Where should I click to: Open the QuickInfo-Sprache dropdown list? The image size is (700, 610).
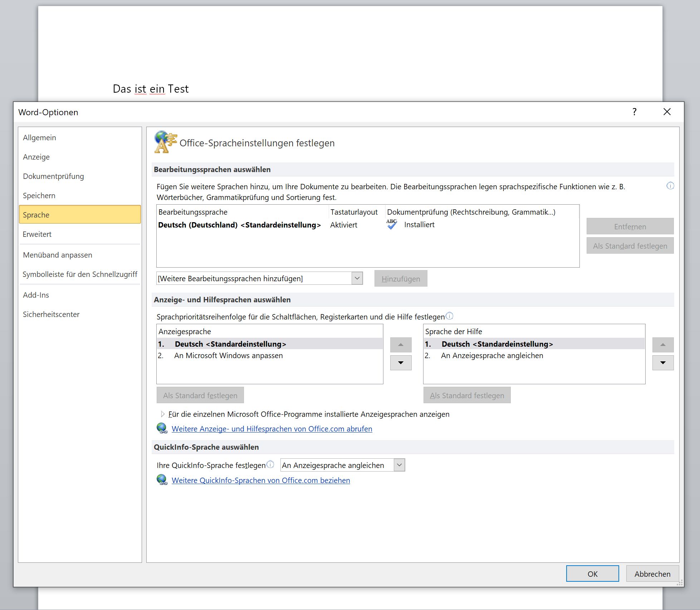pos(399,465)
